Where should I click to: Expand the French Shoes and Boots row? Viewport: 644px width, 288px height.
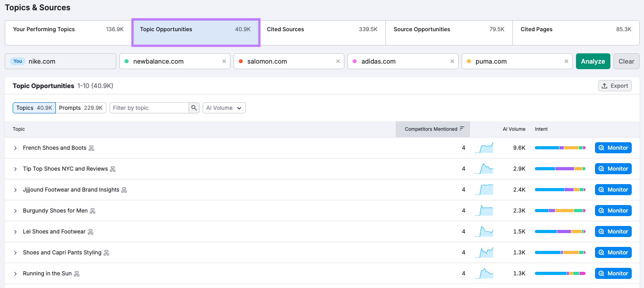[x=15, y=148]
